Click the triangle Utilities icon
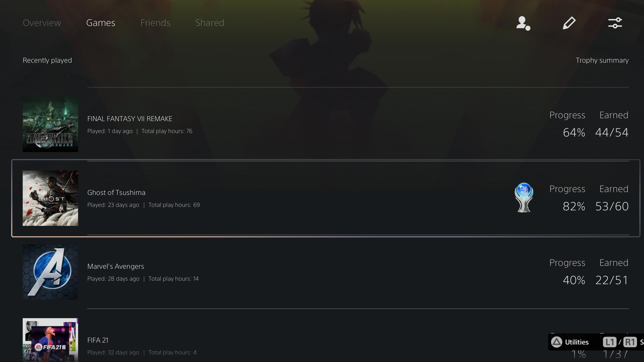The image size is (644, 362). coord(556,342)
